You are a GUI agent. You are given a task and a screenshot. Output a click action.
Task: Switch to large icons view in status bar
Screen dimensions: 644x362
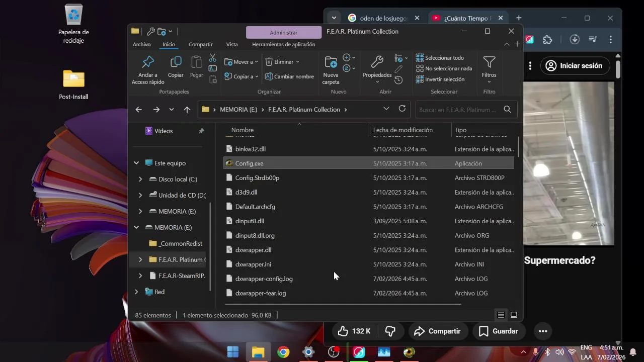click(x=514, y=315)
